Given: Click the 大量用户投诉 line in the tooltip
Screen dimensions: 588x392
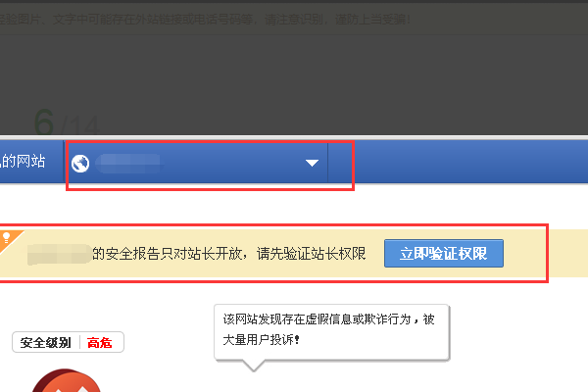Looking at the screenshot, I should 261,340.
